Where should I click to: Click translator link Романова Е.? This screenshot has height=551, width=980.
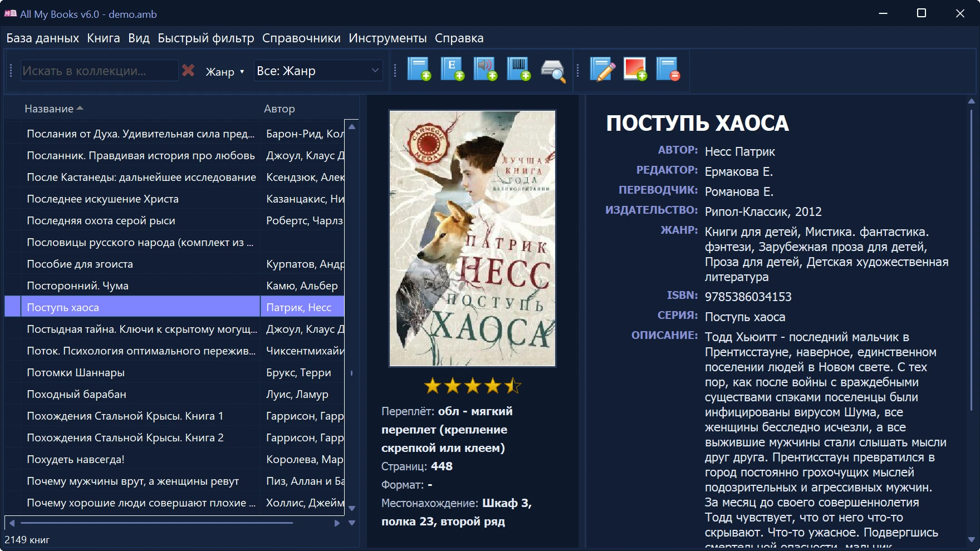point(739,191)
